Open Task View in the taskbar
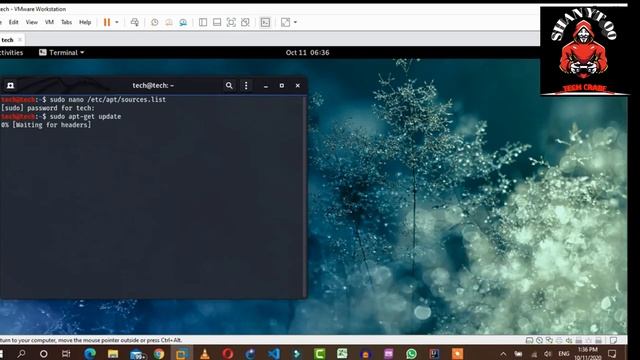The height and width of the screenshot is (360, 640). click(x=66, y=353)
